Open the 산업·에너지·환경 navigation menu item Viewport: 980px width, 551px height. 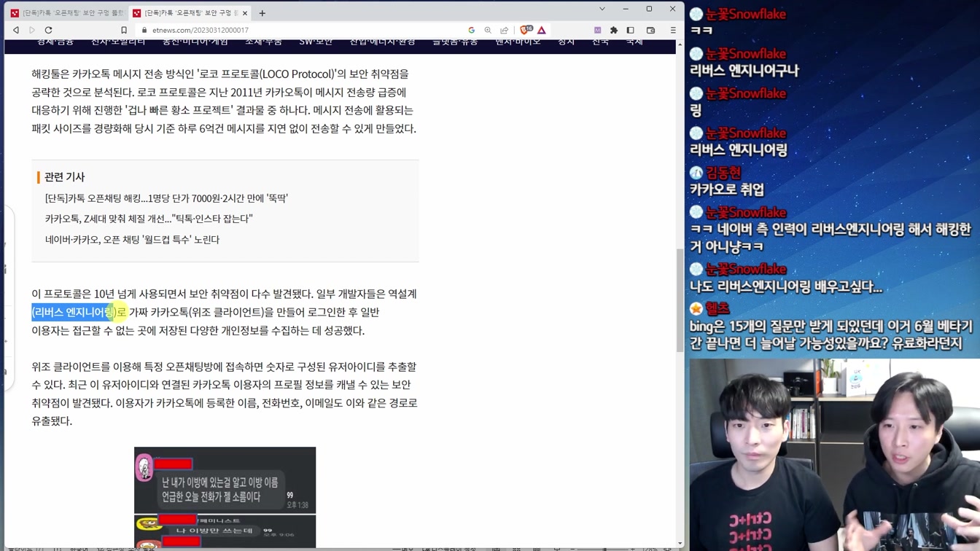tap(382, 42)
